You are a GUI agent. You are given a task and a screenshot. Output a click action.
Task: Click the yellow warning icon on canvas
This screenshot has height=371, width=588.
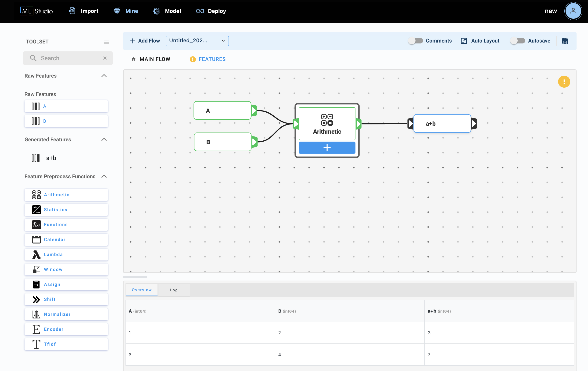click(x=564, y=82)
